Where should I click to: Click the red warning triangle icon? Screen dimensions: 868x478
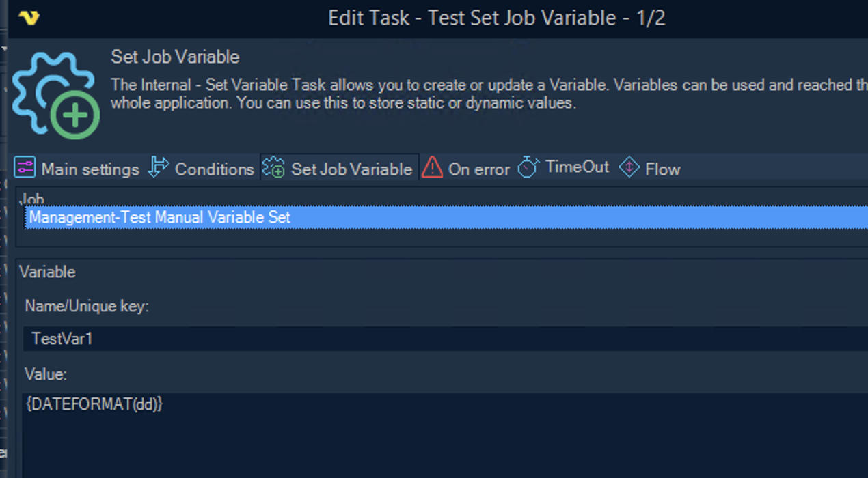(x=432, y=167)
